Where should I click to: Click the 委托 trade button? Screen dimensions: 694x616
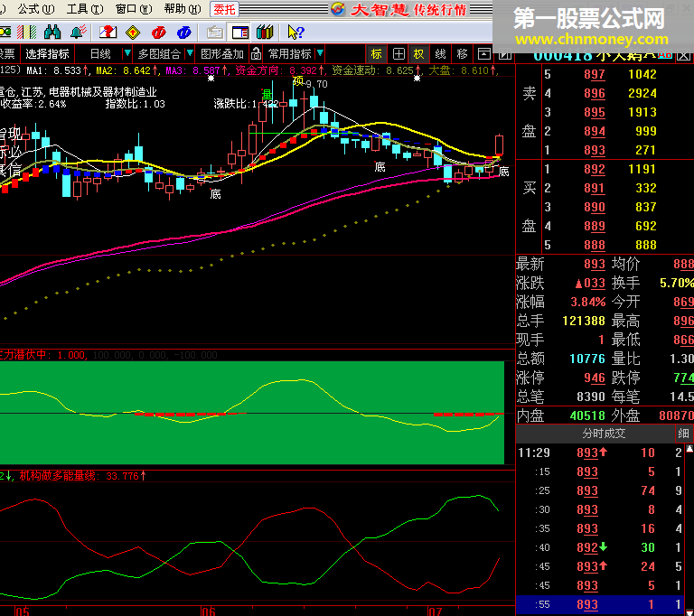click(224, 9)
